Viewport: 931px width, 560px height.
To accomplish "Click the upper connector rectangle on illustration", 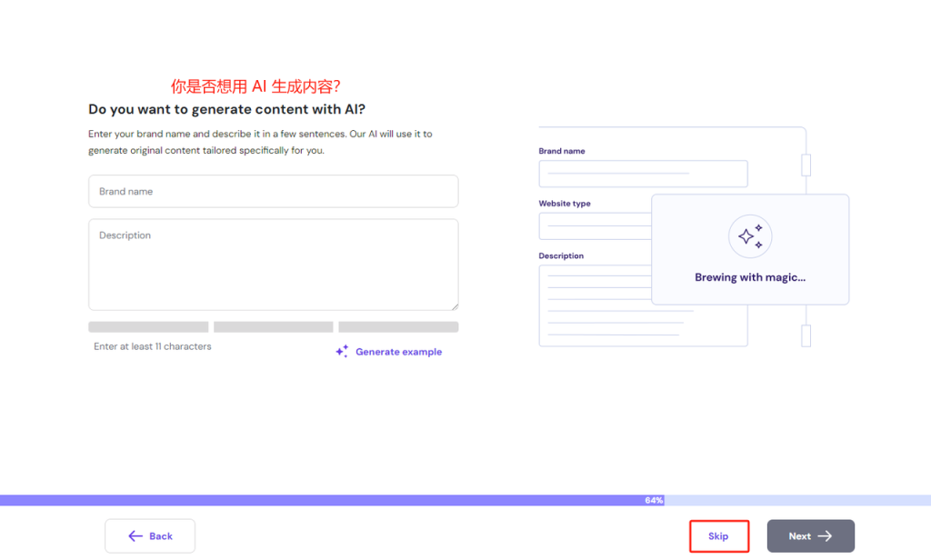I will point(806,165).
